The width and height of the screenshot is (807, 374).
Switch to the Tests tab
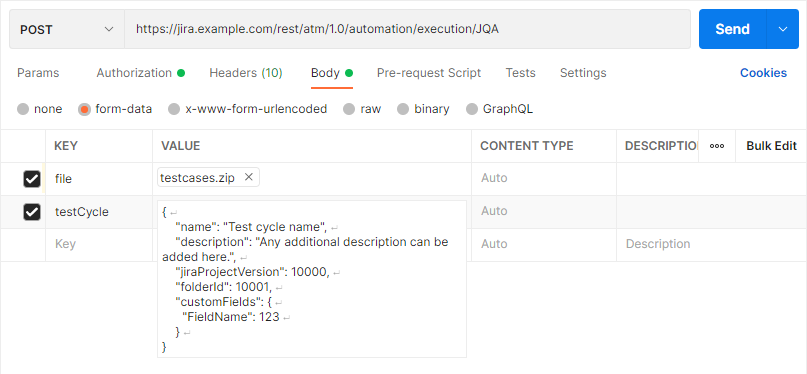coord(520,73)
